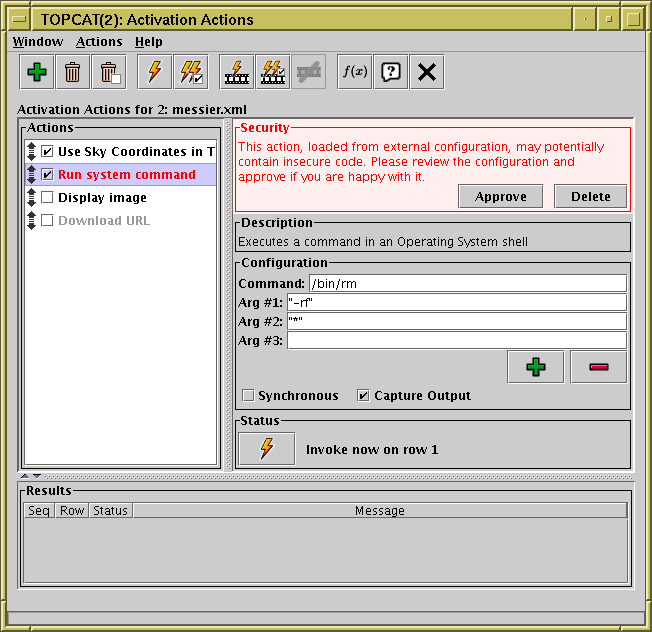Click the Remove Current Action trash icon

pyautogui.click(x=73, y=72)
